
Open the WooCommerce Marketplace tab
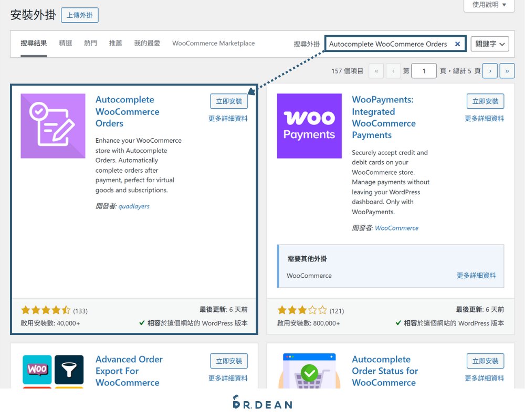click(213, 43)
